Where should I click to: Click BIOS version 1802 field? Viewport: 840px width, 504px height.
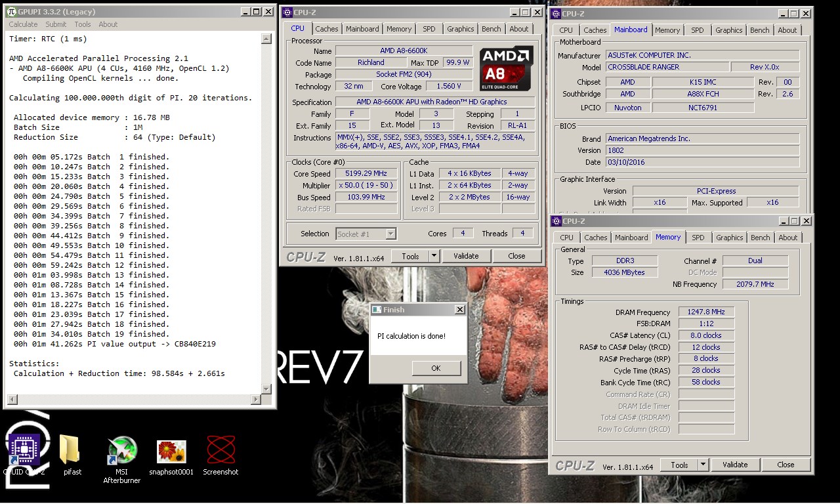tap(703, 150)
